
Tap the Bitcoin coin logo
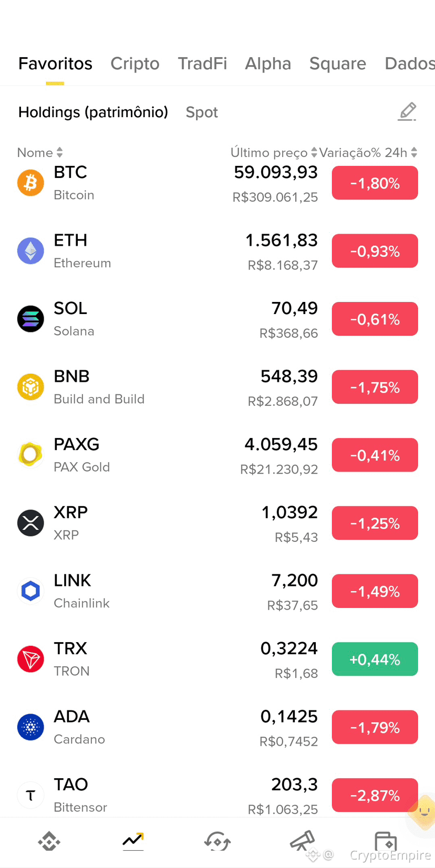[30, 183]
